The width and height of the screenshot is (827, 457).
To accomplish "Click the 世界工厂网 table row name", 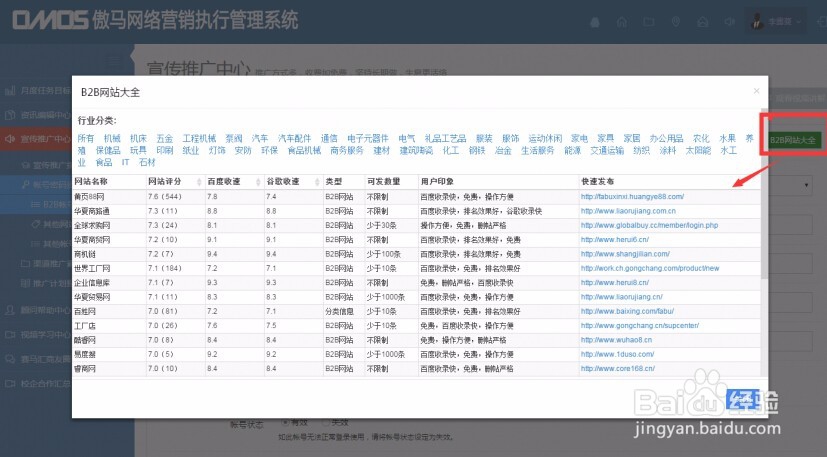I will click(x=92, y=268).
